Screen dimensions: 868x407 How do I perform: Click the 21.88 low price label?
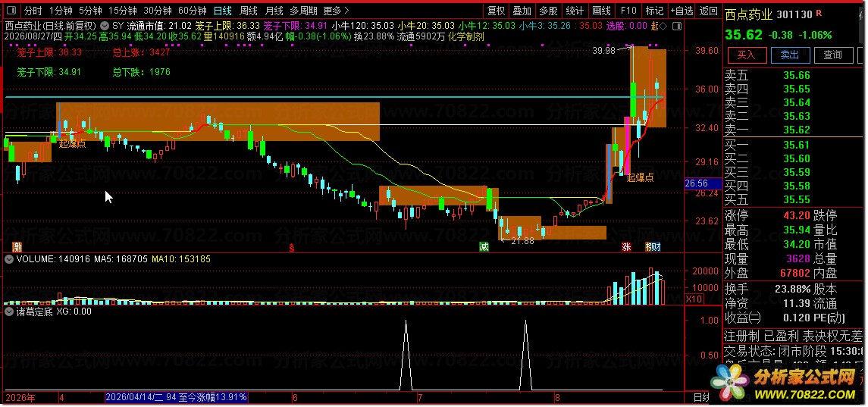(522, 241)
